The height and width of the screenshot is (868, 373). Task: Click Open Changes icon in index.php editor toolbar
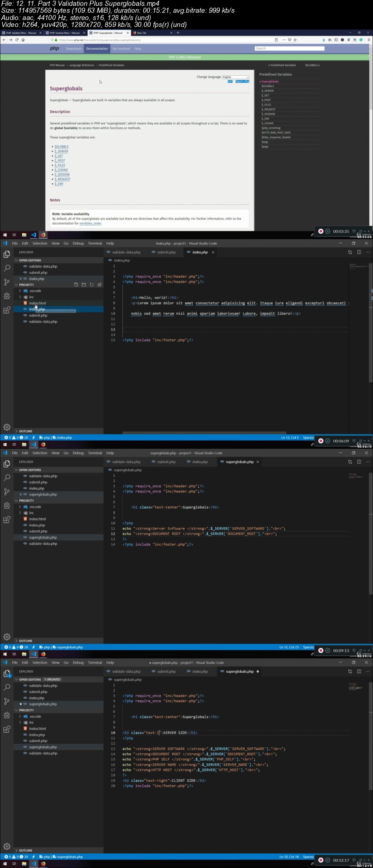point(350,252)
